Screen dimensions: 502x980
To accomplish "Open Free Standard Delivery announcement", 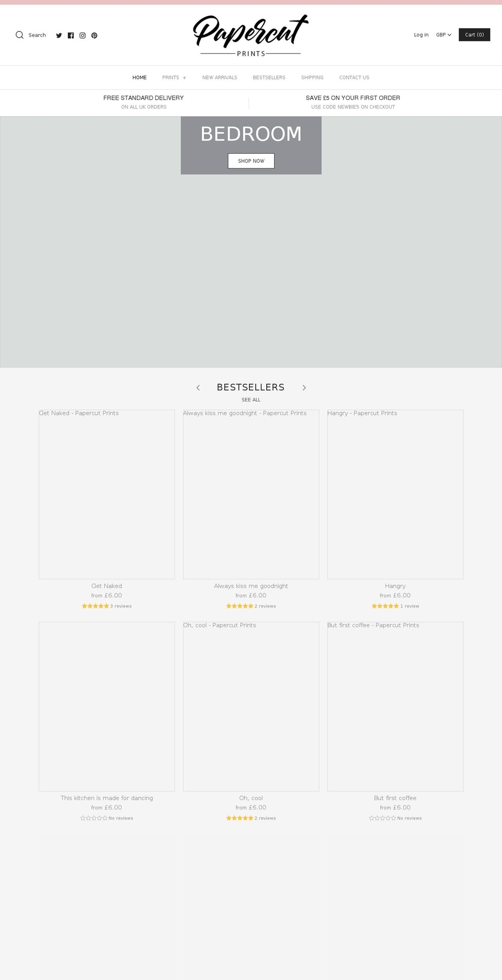I will click(144, 102).
